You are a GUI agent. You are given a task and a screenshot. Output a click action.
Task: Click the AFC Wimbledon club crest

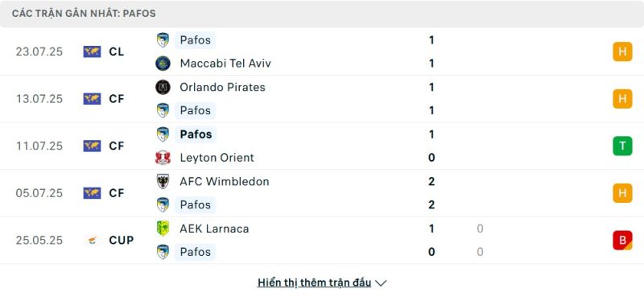(163, 181)
